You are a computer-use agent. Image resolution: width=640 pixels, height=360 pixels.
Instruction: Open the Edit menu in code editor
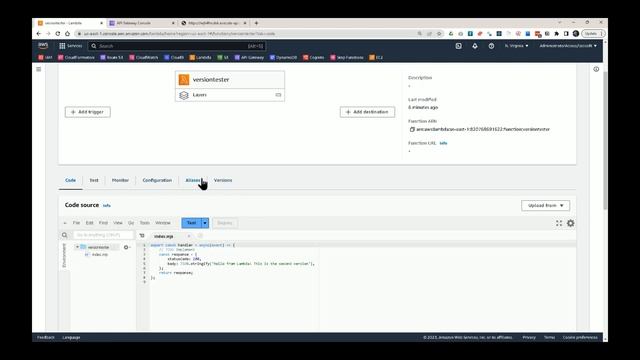[x=89, y=223]
